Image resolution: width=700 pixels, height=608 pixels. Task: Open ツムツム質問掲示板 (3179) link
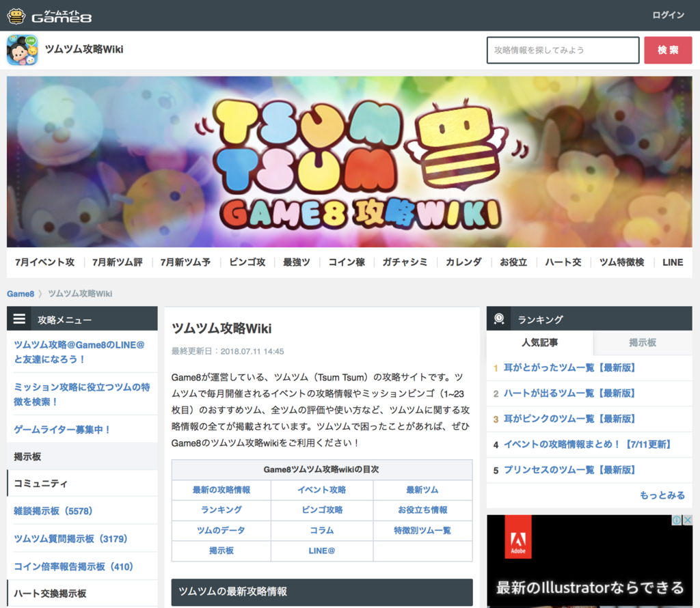pos(70,539)
